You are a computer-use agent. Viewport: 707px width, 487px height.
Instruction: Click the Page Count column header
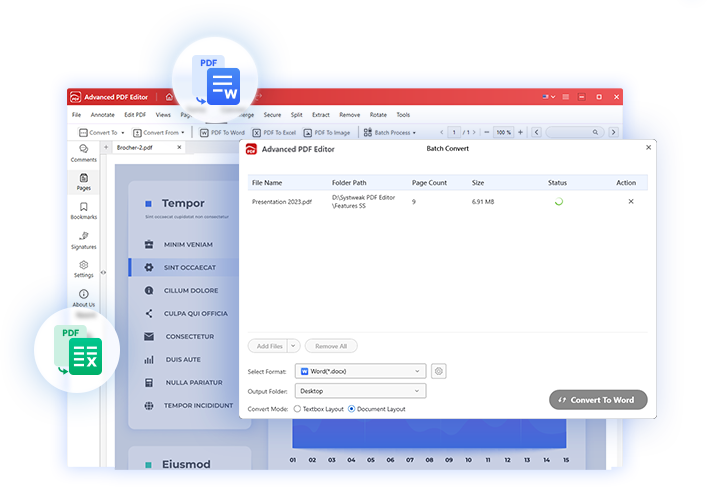pyautogui.click(x=429, y=183)
